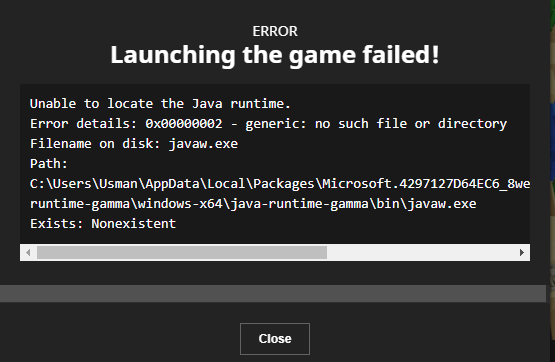The height and width of the screenshot is (362, 555).
Task: Click the gray horizontal bar below the error box
Action: 273,294
